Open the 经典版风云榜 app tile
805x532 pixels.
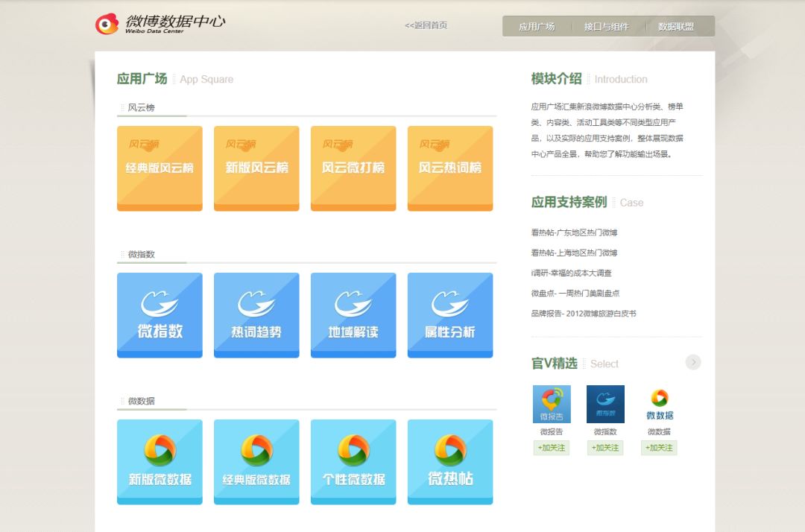159,167
